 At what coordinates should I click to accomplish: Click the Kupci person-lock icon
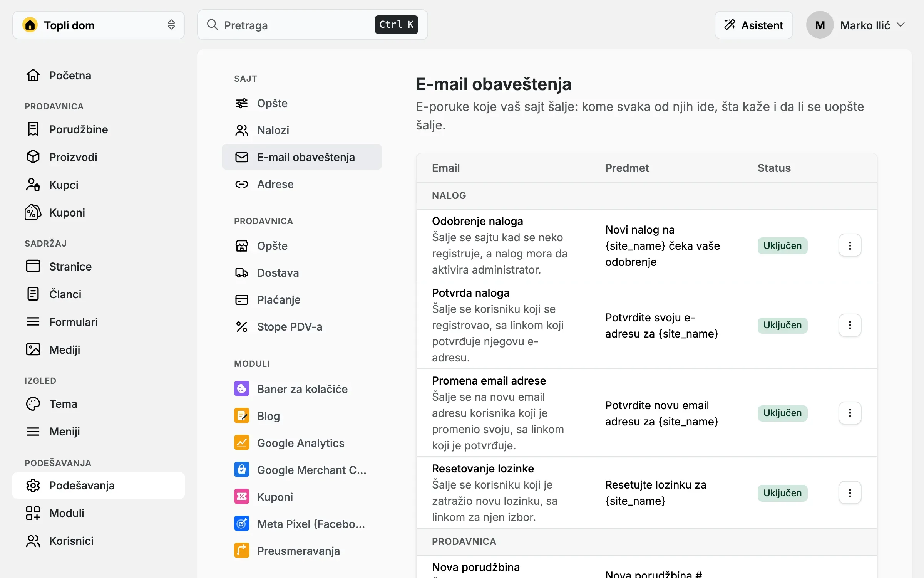click(33, 185)
